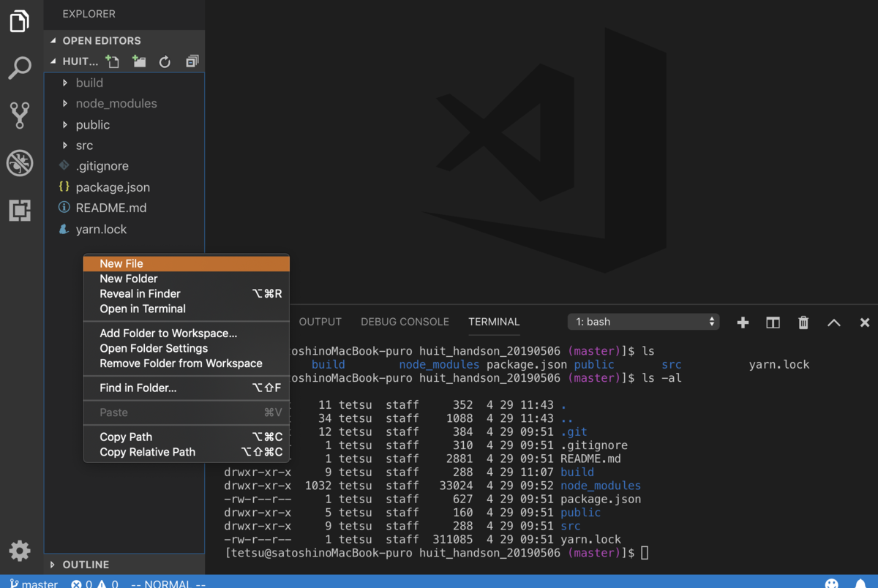Switch to the OUTPUT tab
878x588 pixels.
coord(320,322)
